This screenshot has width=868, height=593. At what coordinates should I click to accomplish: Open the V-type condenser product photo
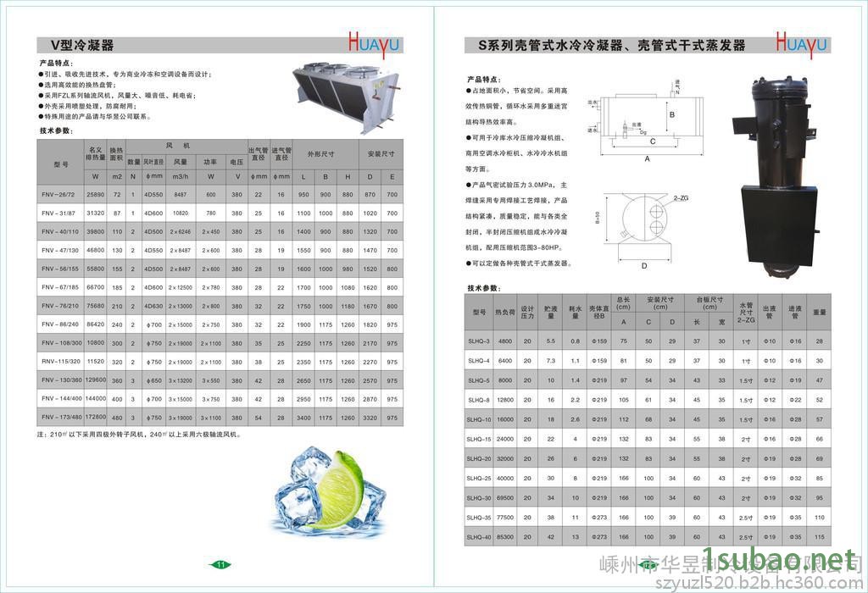346,98
